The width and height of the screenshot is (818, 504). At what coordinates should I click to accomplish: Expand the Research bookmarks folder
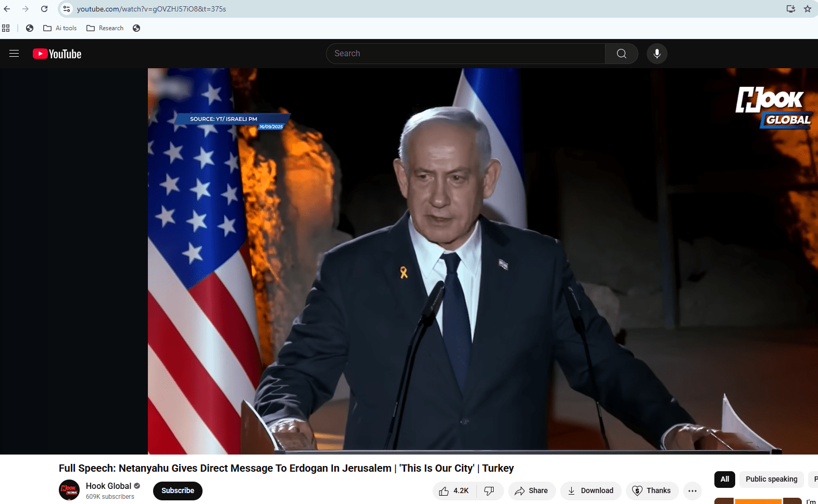pyautogui.click(x=105, y=28)
